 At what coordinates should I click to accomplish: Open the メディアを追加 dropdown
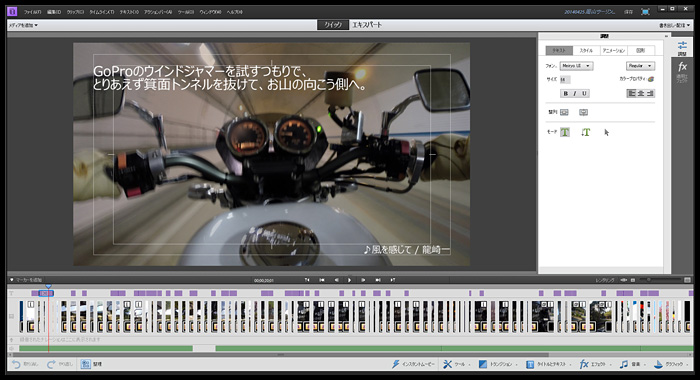[x=23, y=25]
